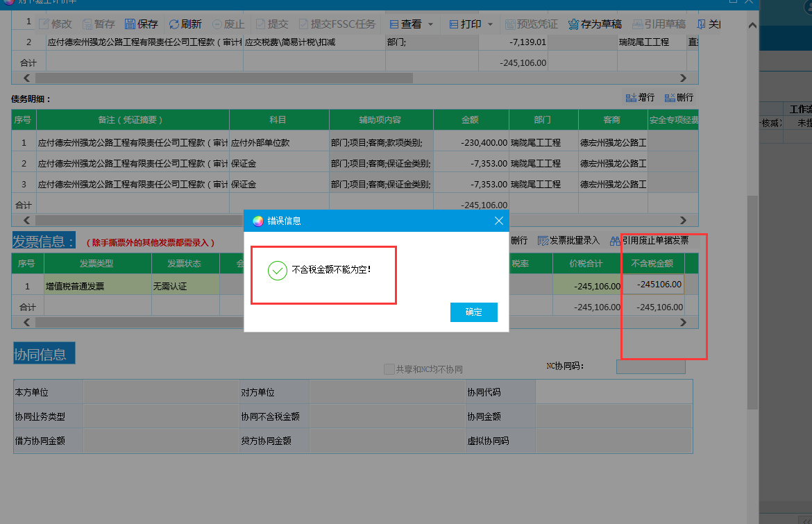Select the 增值税普通发票 invoice type cell
Screen dimensions: 812x524
coord(97,285)
